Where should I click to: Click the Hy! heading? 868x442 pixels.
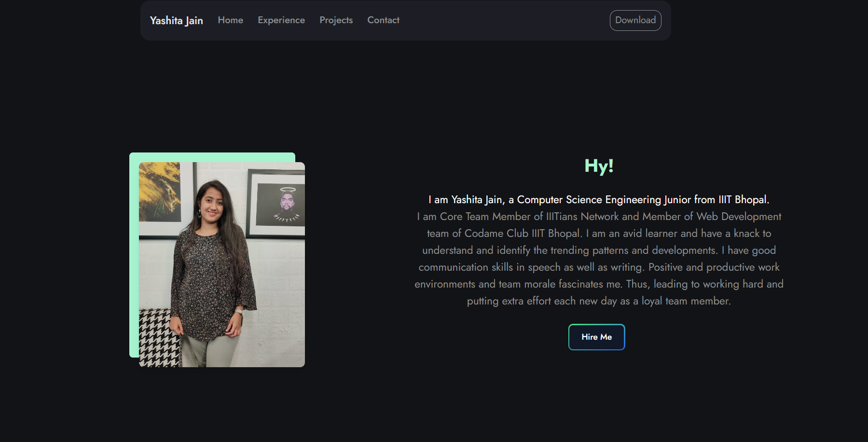[599, 166]
